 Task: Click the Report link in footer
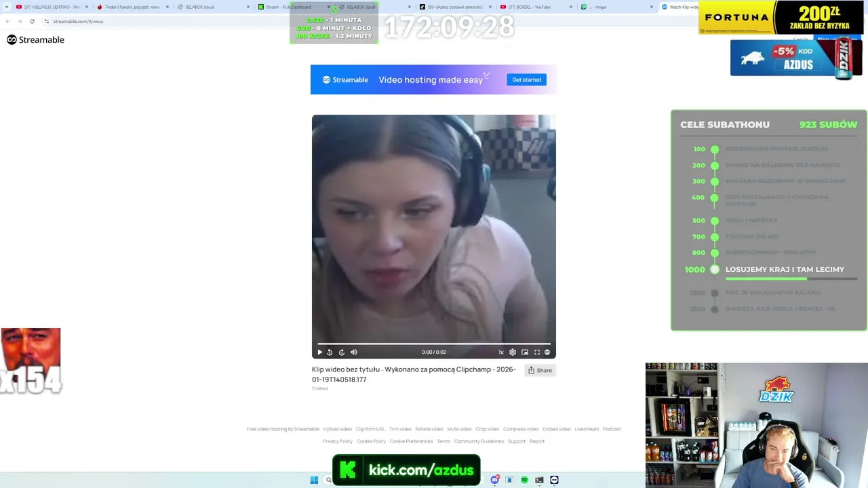click(x=537, y=441)
